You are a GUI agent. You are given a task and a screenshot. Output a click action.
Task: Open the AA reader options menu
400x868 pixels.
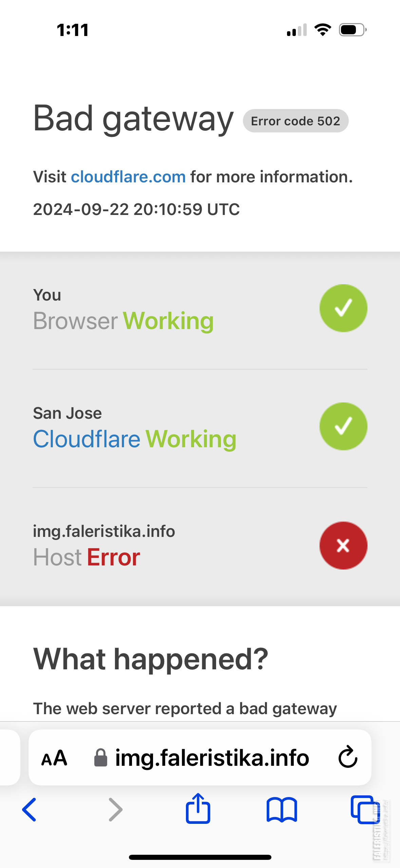[x=54, y=758]
